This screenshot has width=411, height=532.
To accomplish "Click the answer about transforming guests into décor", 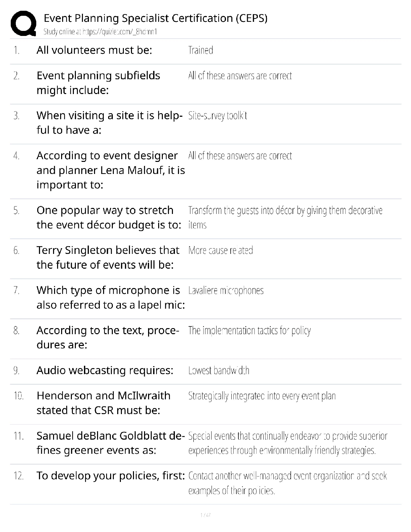I will click(x=285, y=217).
